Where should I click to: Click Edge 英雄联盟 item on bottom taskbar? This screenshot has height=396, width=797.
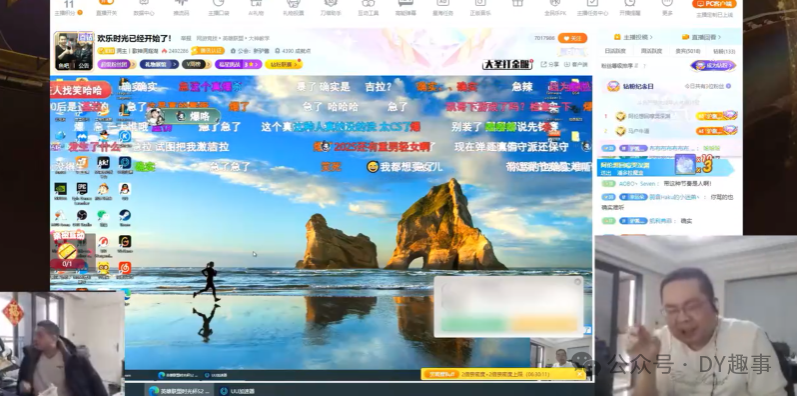tap(178, 391)
